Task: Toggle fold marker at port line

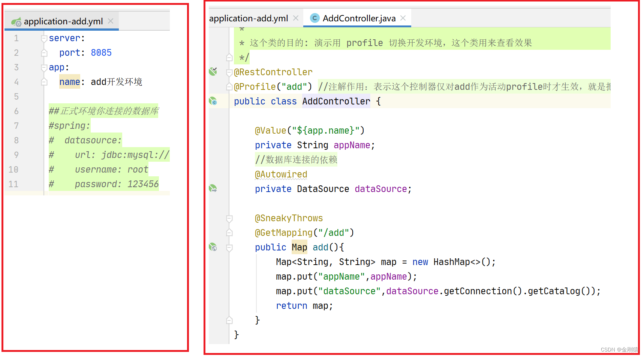Action: (x=44, y=53)
